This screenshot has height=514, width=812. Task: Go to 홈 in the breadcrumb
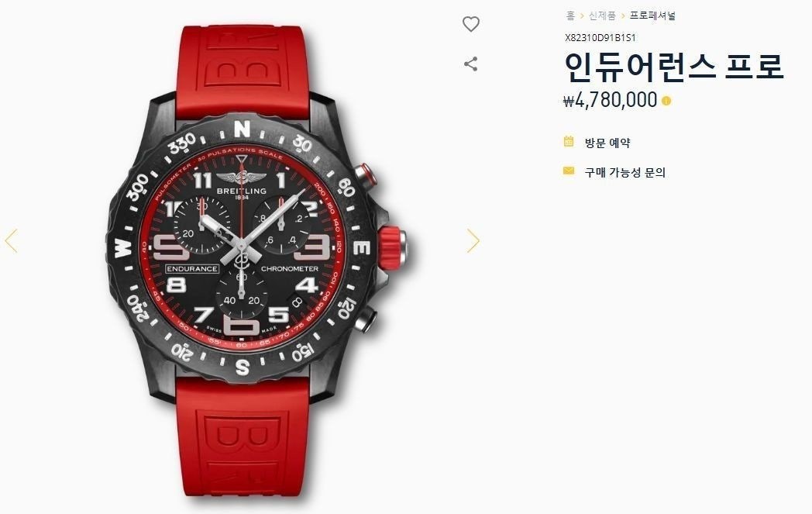click(x=570, y=16)
